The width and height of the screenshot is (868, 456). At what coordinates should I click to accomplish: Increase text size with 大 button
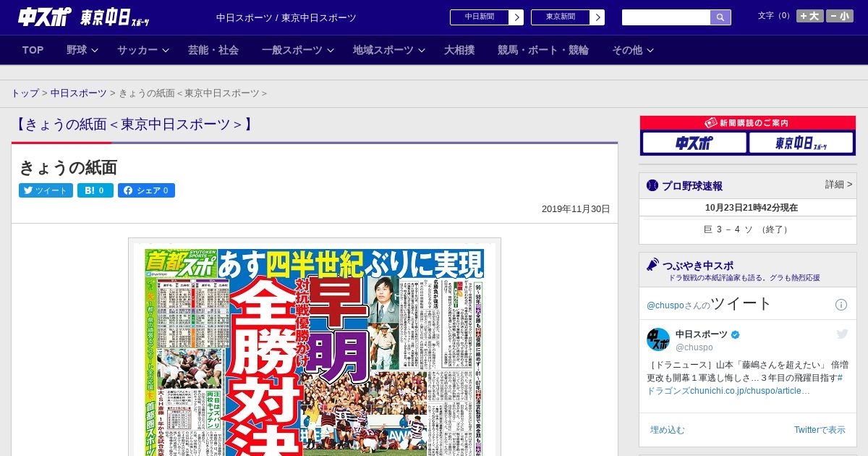(x=810, y=16)
